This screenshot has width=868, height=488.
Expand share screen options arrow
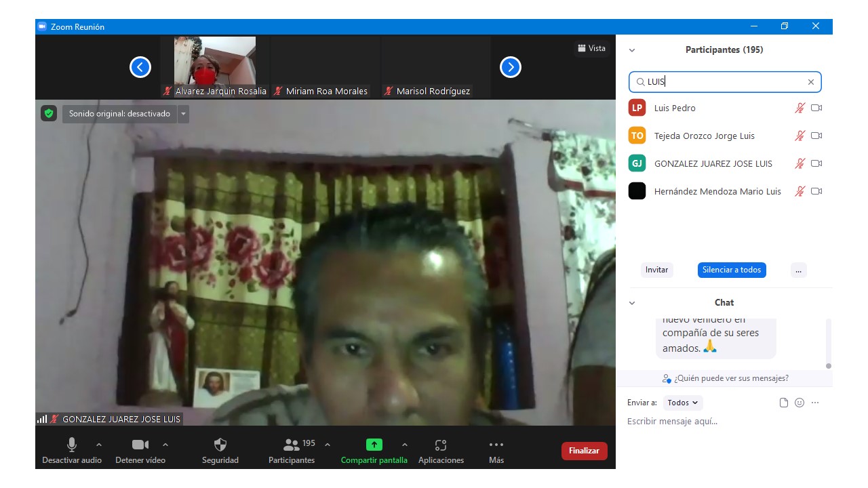point(405,445)
